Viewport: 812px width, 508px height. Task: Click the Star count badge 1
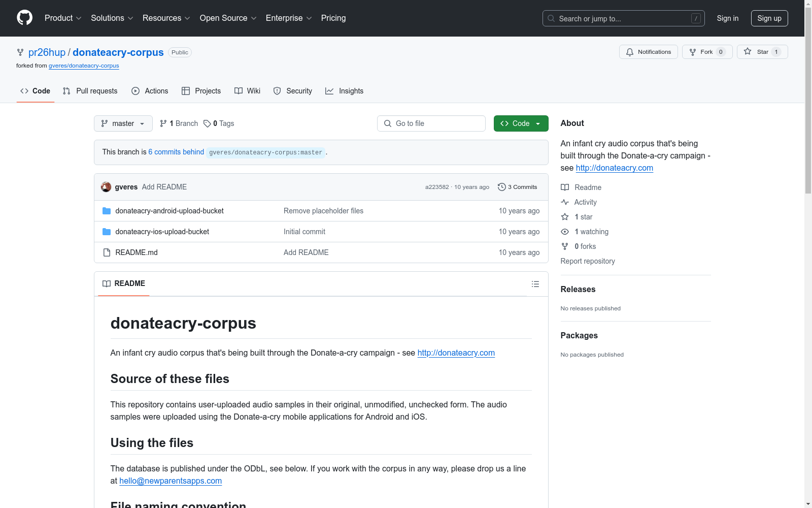[776, 52]
